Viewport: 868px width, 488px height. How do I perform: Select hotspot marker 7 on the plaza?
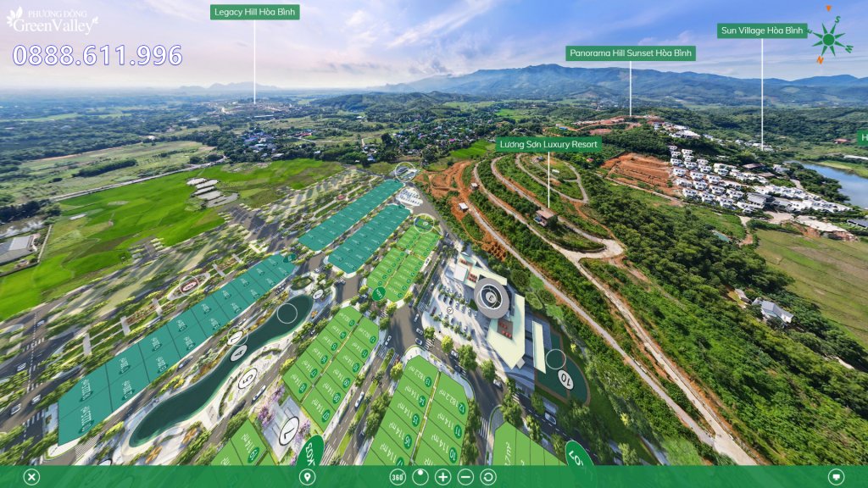pos(289,430)
